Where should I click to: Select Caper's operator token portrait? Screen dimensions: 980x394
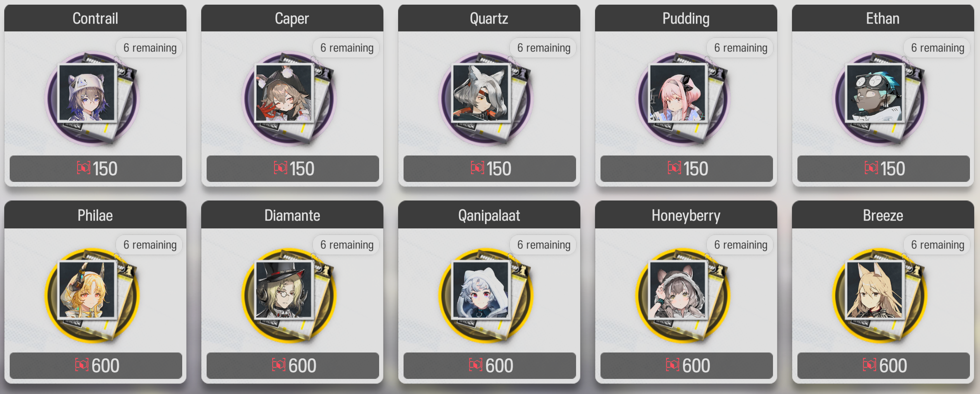point(289,98)
